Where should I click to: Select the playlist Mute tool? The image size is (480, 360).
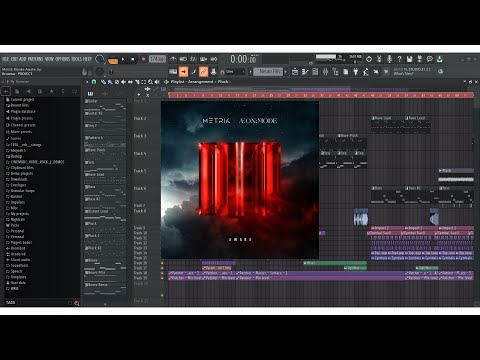[123, 82]
